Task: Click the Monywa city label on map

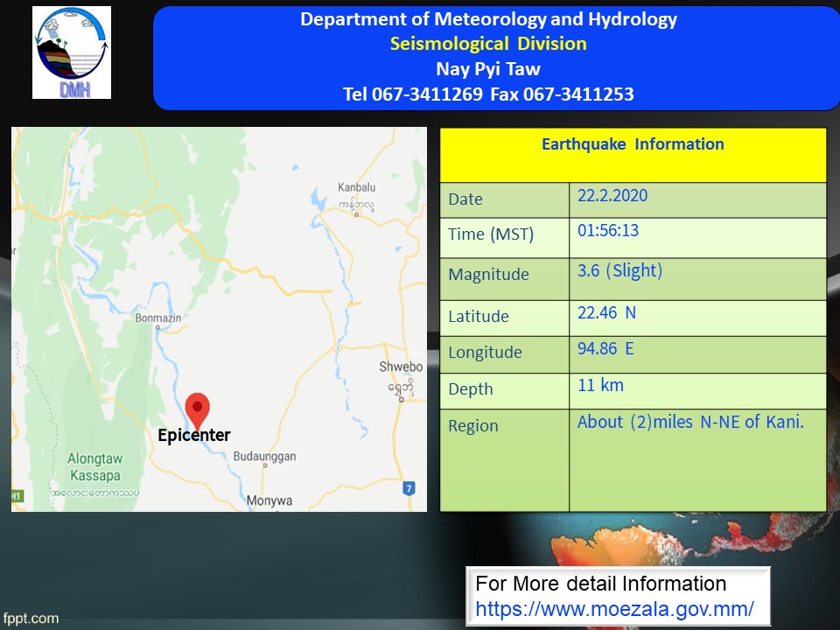Action: click(x=269, y=500)
